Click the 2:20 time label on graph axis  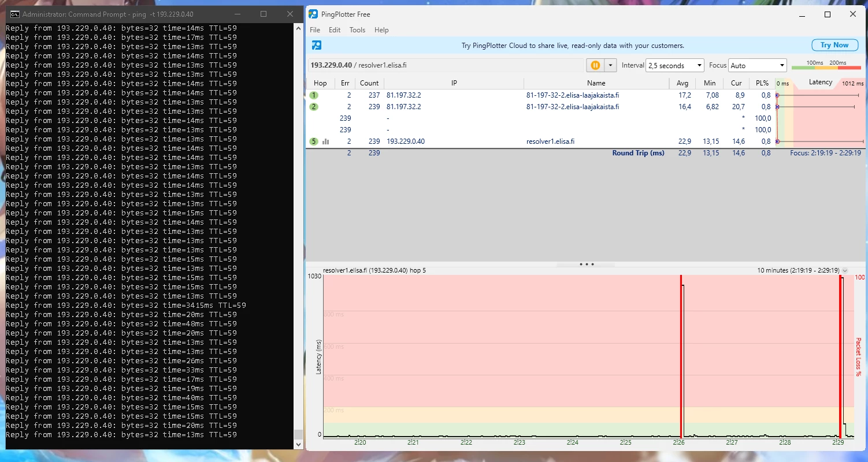(360, 442)
